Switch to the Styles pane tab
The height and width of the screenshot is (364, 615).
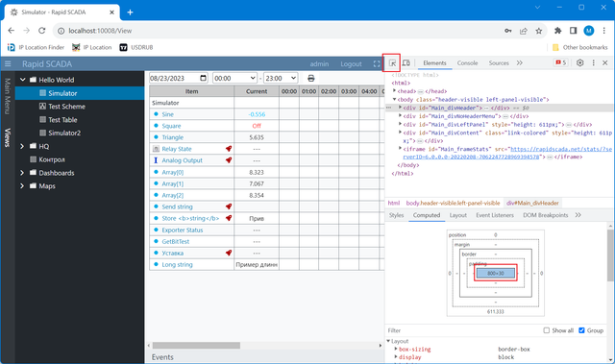pos(396,215)
